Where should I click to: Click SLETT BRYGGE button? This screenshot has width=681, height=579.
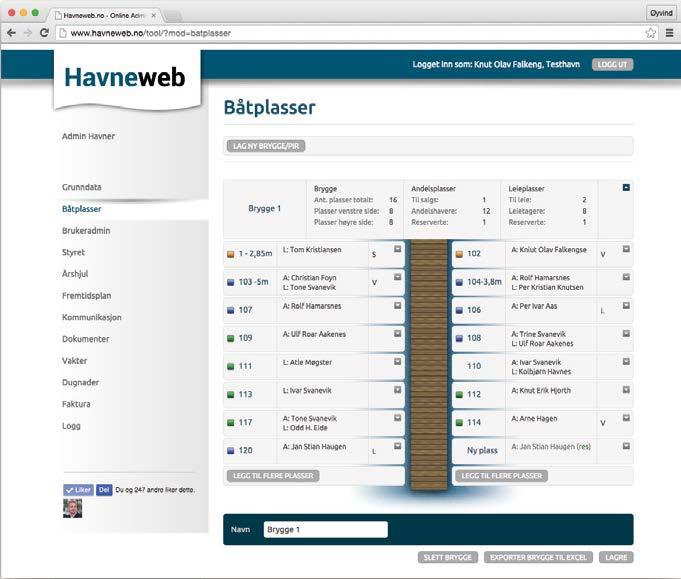coord(448,557)
